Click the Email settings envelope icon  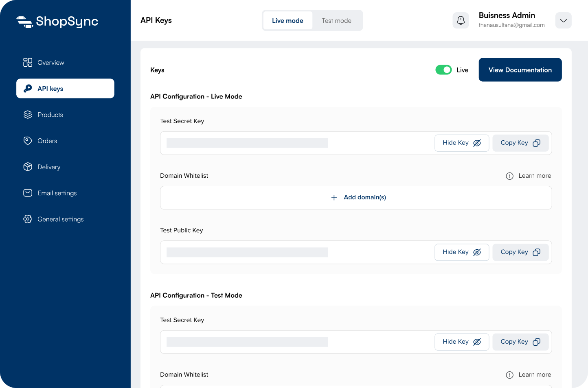pyautogui.click(x=28, y=193)
